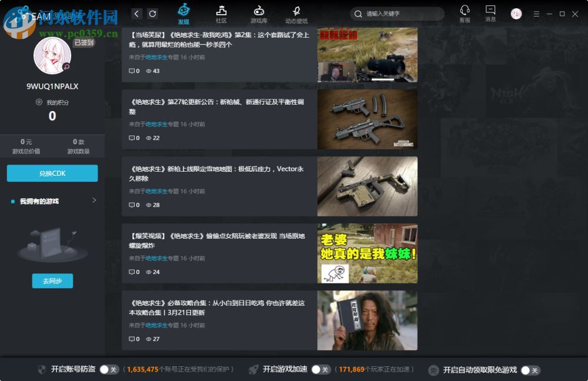Expand the 我拥有的游戏 section
Image resolution: width=588 pixels, height=381 pixels.
93,200
